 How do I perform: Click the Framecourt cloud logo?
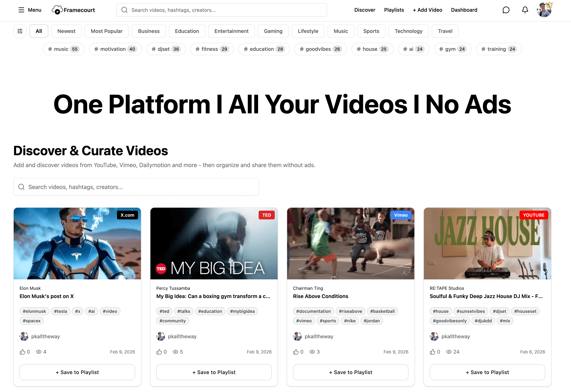tap(57, 10)
